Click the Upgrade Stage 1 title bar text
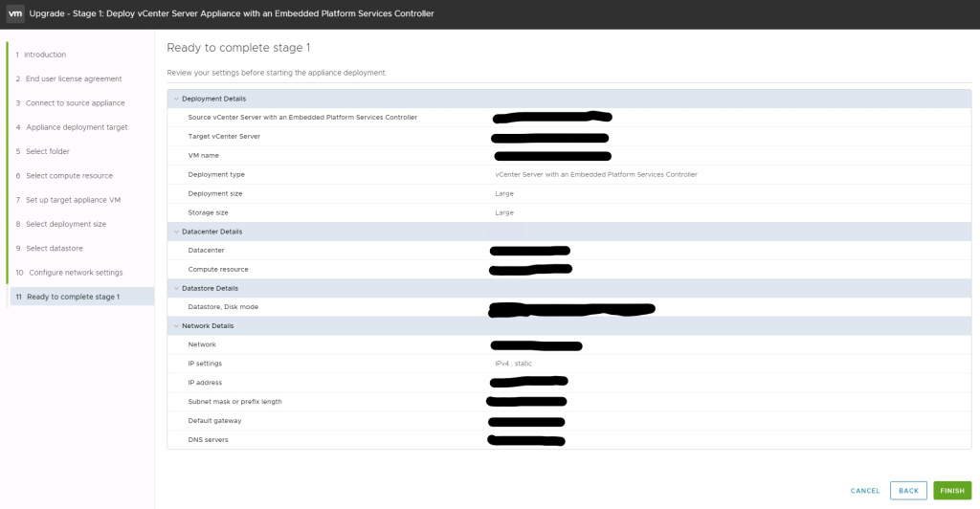This screenshot has width=980, height=509. click(x=232, y=13)
